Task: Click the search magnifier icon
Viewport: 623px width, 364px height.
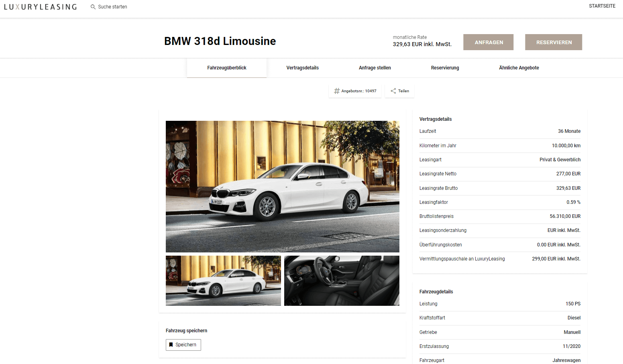Action: (x=93, y=7)
